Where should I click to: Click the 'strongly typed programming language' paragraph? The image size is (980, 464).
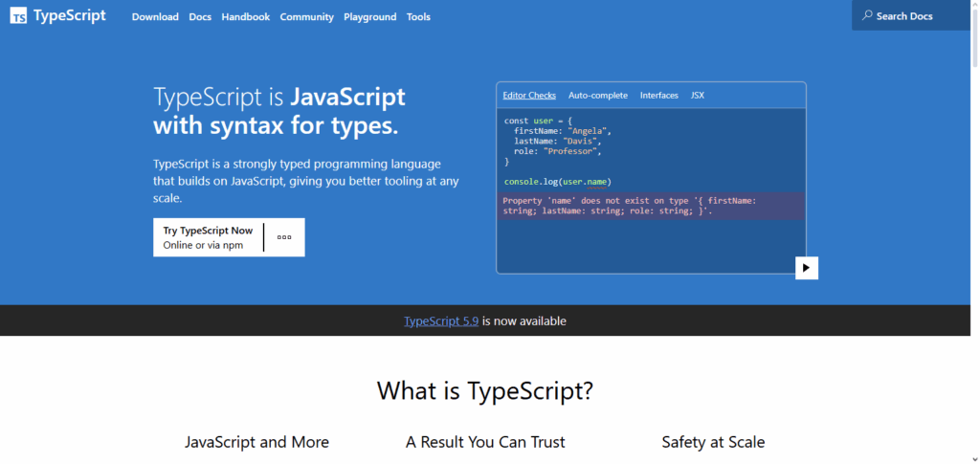[x=306, y=181]
